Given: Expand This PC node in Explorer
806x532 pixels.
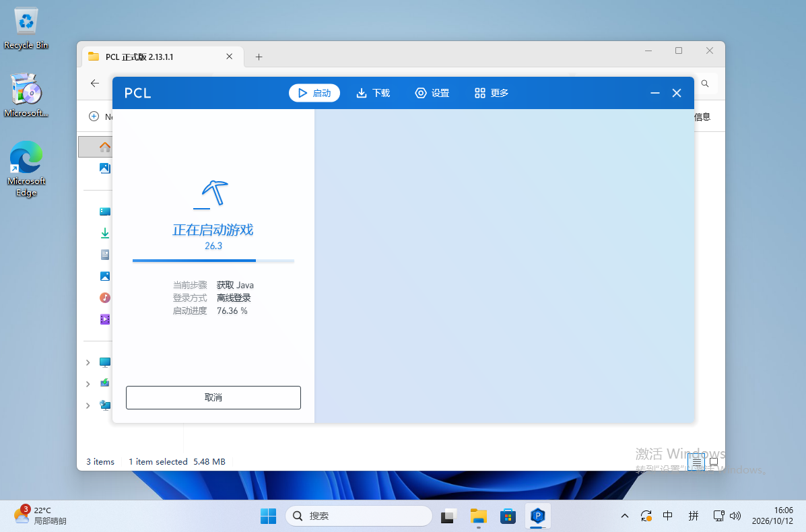Looking at the screenshot, I should click(88, 362).
